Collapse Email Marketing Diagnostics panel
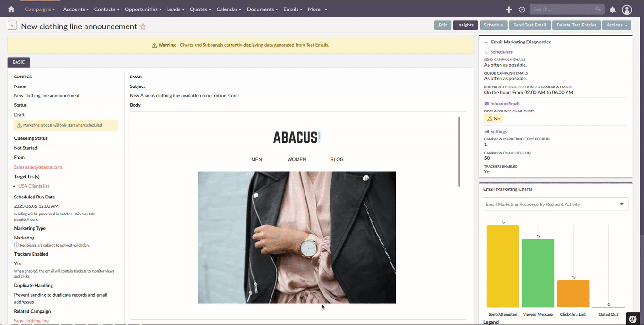The height and width of the screenshot is (325, 644). 486,42
